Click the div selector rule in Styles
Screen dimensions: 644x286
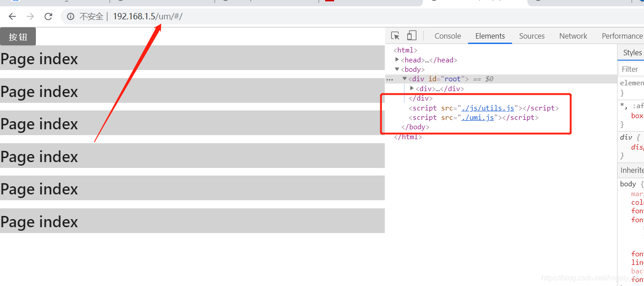click(626, 137)
